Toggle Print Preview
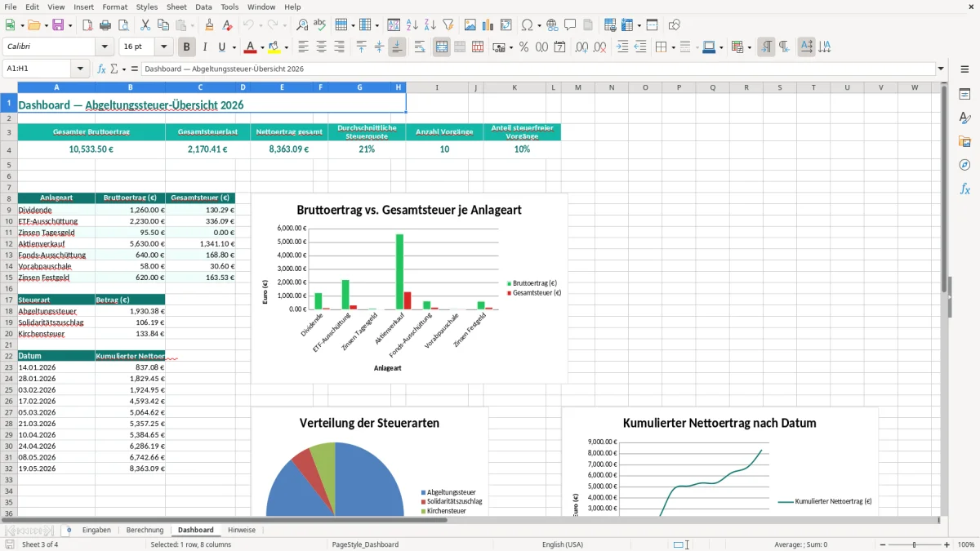This screenshot has height=551, width=980. 123,25
